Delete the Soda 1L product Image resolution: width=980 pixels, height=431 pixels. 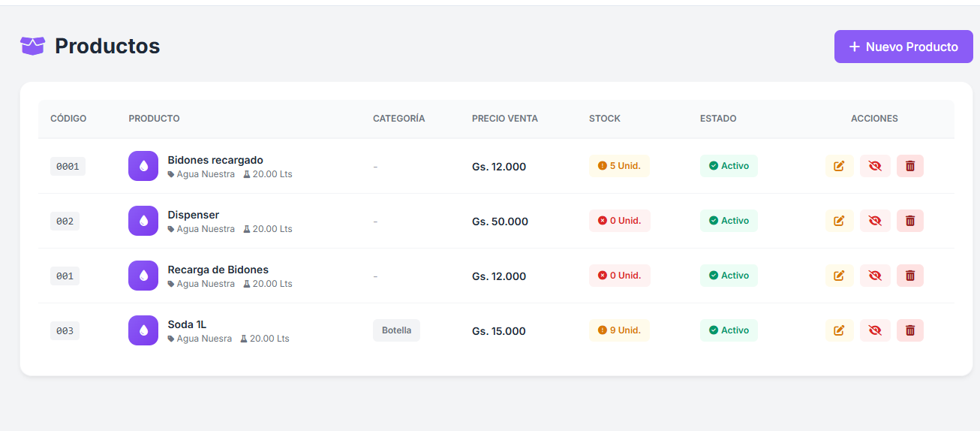click(909, 330)
